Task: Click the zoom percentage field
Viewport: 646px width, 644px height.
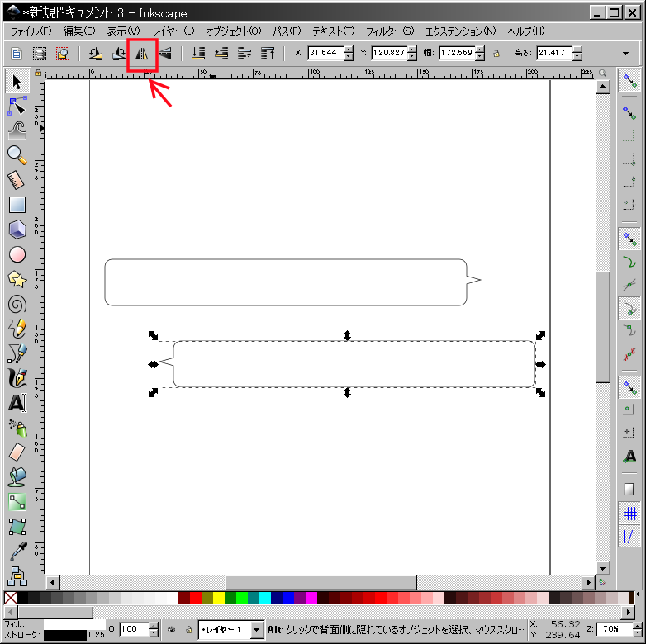Action: point(614,629)
